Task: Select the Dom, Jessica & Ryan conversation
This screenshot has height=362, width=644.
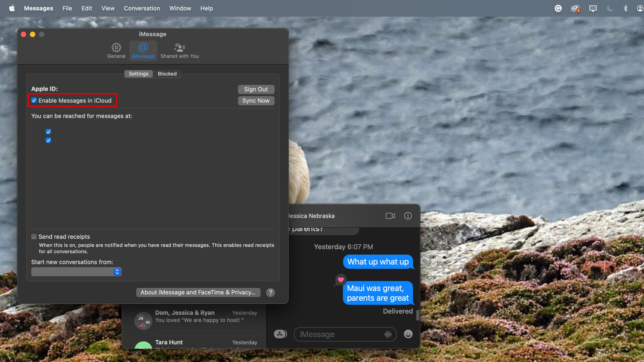Action: [x=198, y=317]
